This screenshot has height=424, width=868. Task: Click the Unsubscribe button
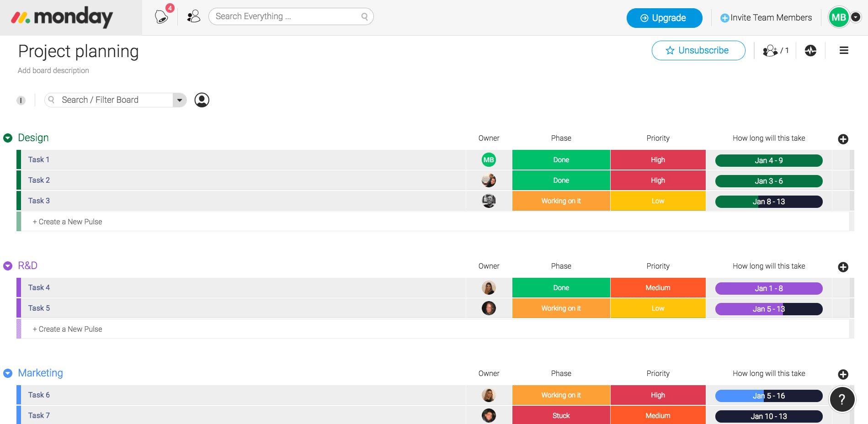click(x=698, y=51)
